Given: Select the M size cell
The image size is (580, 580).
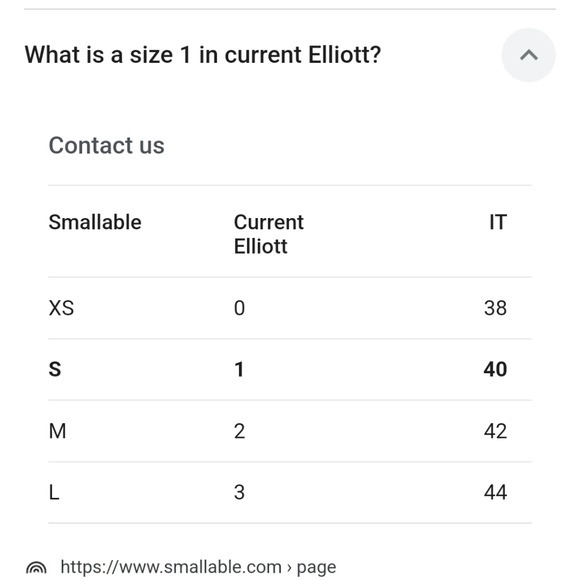Looking at the screenshot, I should [57, 431].
